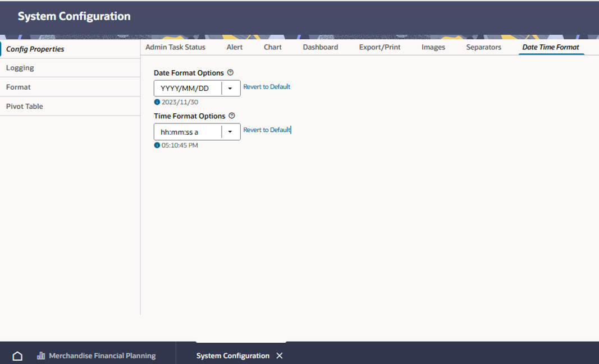Click the 05:10:45 PM example time text
The width and height of the screenshot is (599, 364).
tap(180, 145)
